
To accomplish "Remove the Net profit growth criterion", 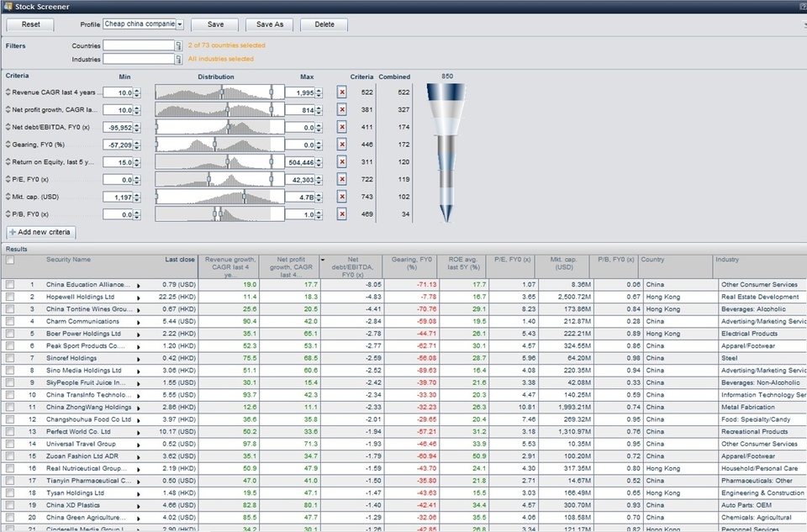I will pos(342,109).
